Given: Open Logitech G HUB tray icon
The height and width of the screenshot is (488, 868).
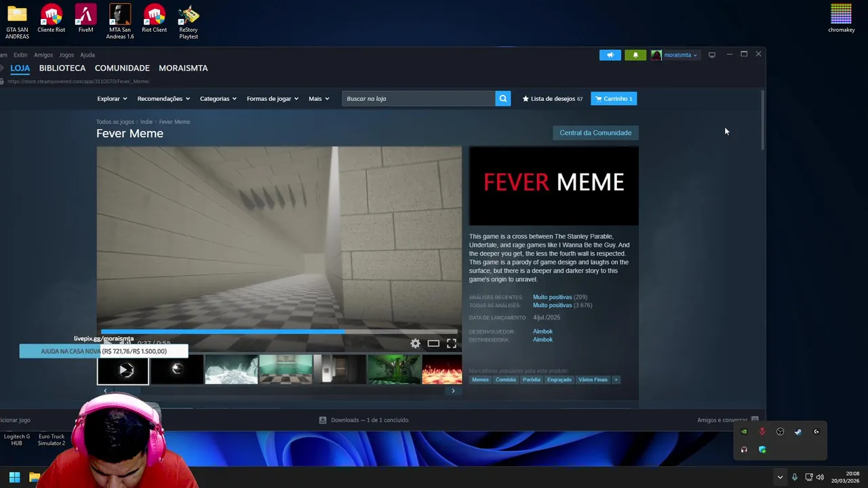Looking at the screenshot, I should click(x=816, y=432).
